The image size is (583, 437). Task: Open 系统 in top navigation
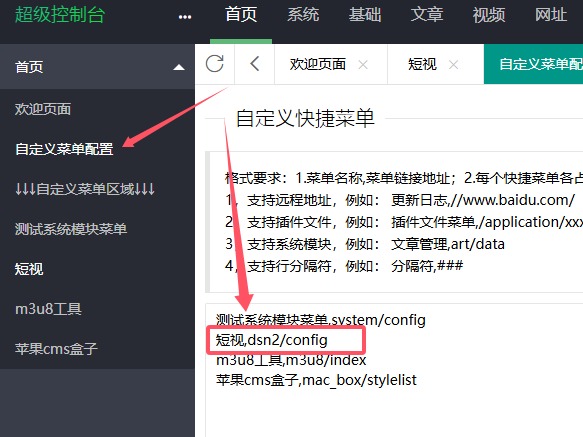303,15
